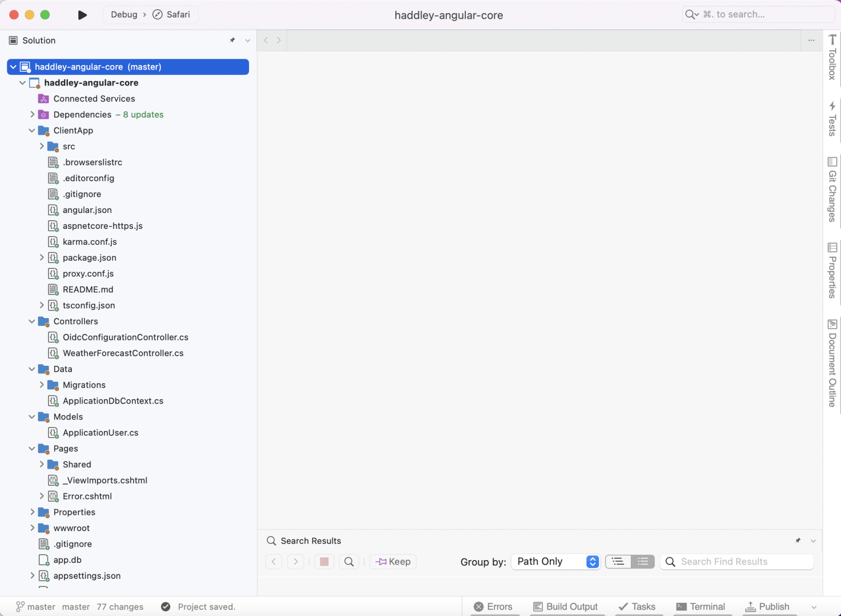Navigate back in the editor tab bar
The width and height of the screenshot is (841, 616).
tap(266, 40)
